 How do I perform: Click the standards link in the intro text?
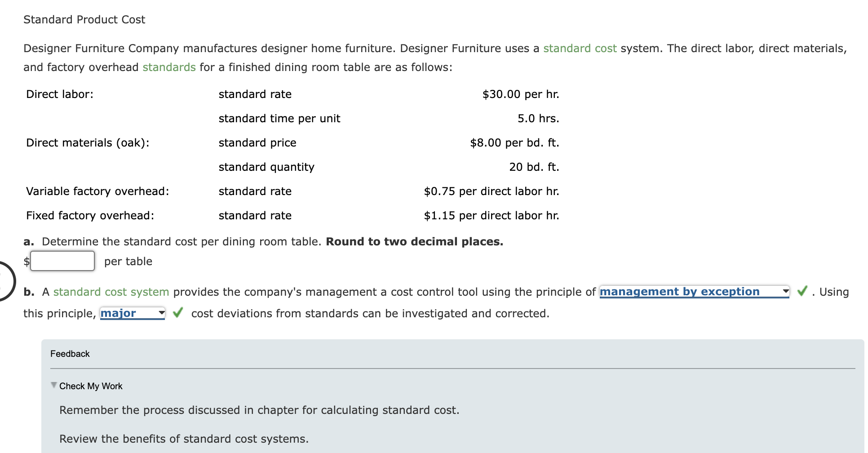click(x=168, y=67)
